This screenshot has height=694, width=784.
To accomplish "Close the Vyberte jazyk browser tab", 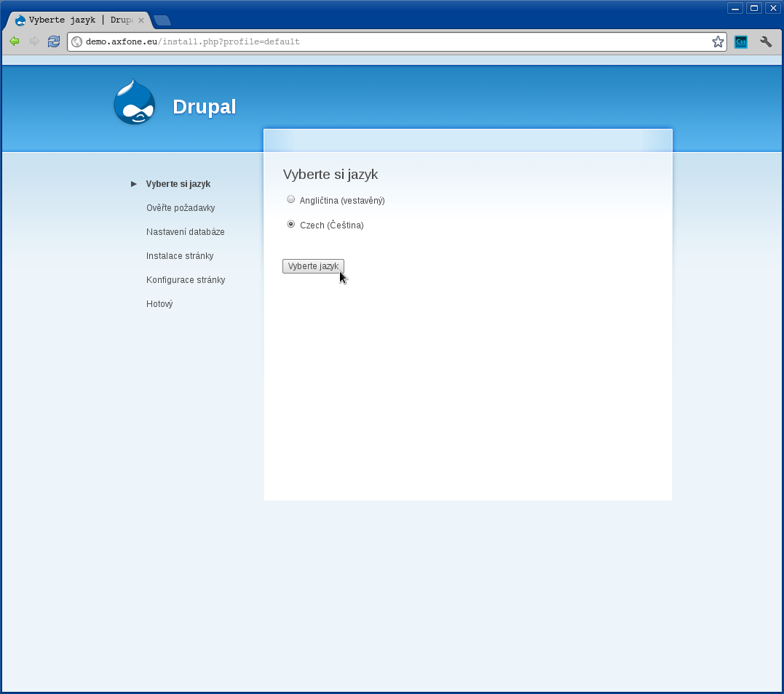I will pyautogui.click(x=141, y=20).
